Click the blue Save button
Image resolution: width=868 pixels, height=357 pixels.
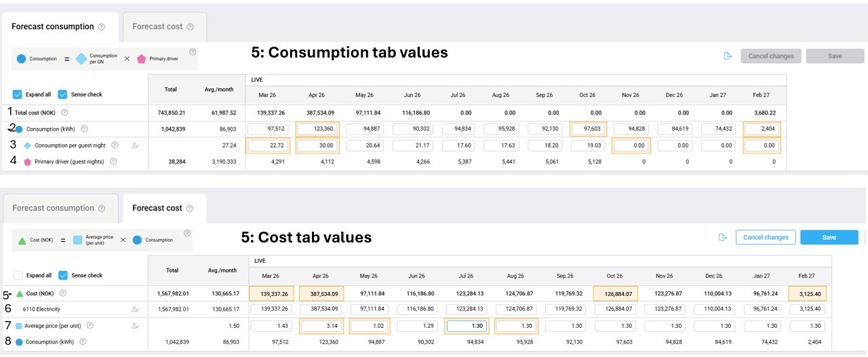(829, 237)
